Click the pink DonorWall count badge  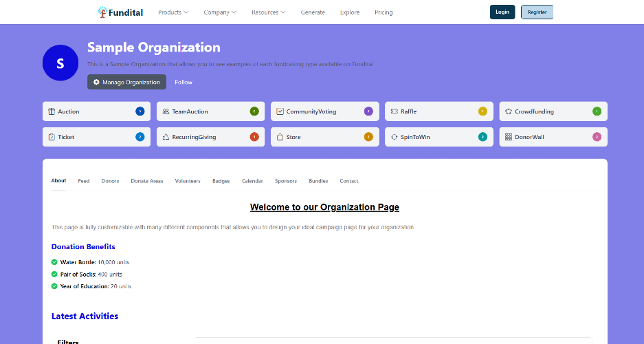tap(597, 137)
